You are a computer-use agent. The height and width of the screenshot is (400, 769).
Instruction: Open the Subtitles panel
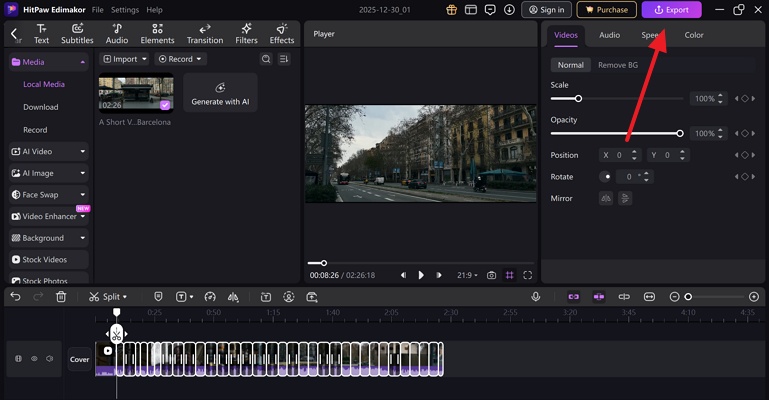77,34
